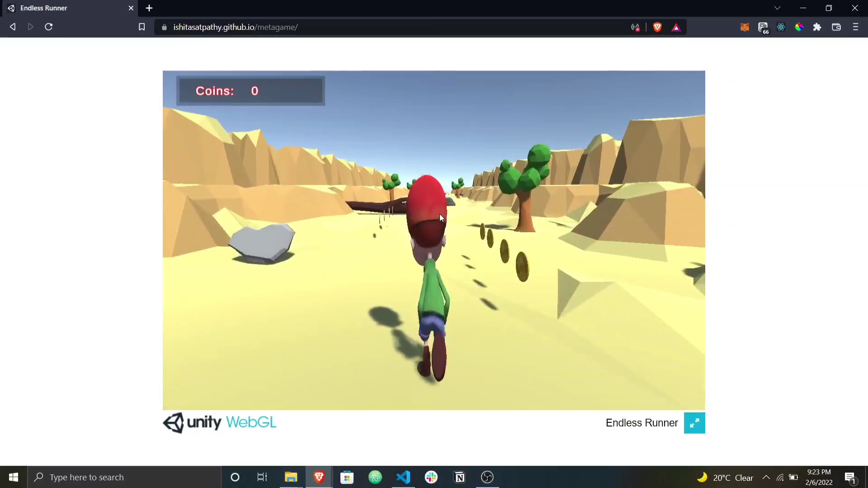
Task: Open Notion from taskbar
Action: (x=459, y=477)
